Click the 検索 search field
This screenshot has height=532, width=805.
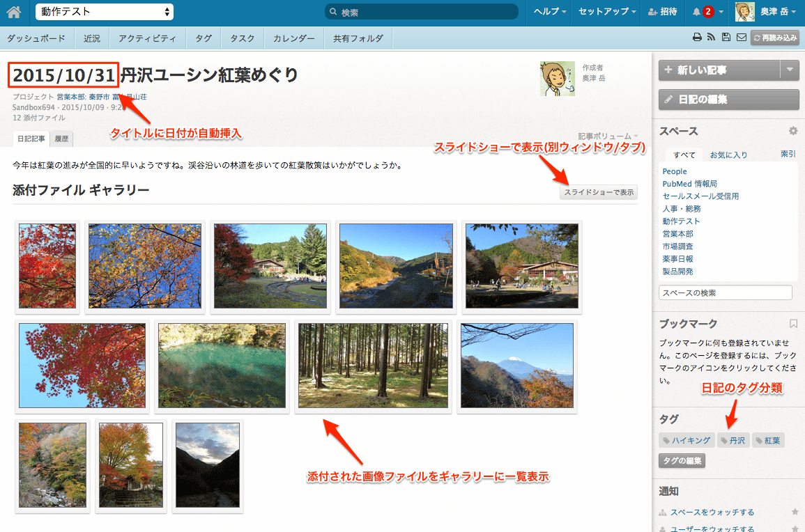click(x=422, y=12)
